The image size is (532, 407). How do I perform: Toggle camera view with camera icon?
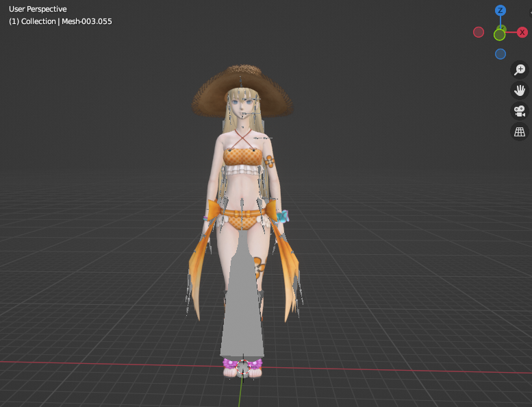tap(520, 111)
